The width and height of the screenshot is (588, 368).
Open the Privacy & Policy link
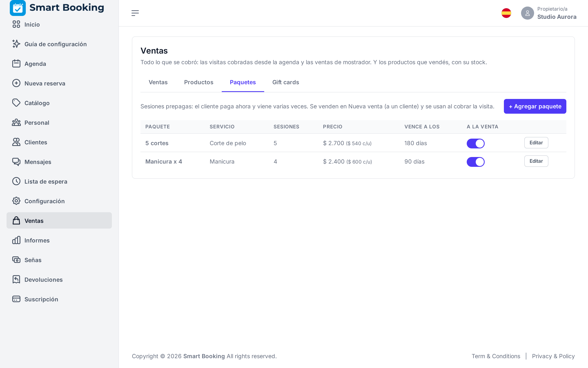(x=553, y=356)
